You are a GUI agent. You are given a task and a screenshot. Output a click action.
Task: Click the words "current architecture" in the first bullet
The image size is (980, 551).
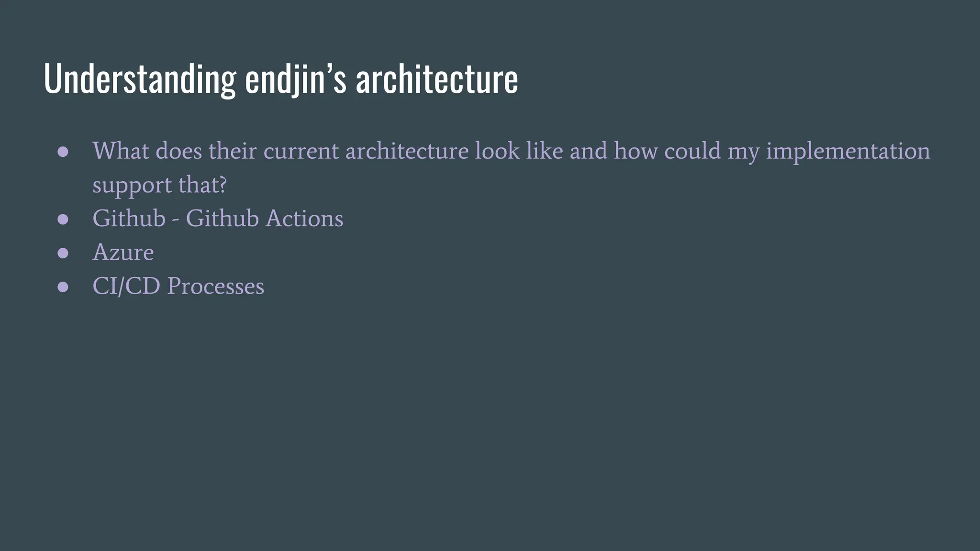(366, 151)
